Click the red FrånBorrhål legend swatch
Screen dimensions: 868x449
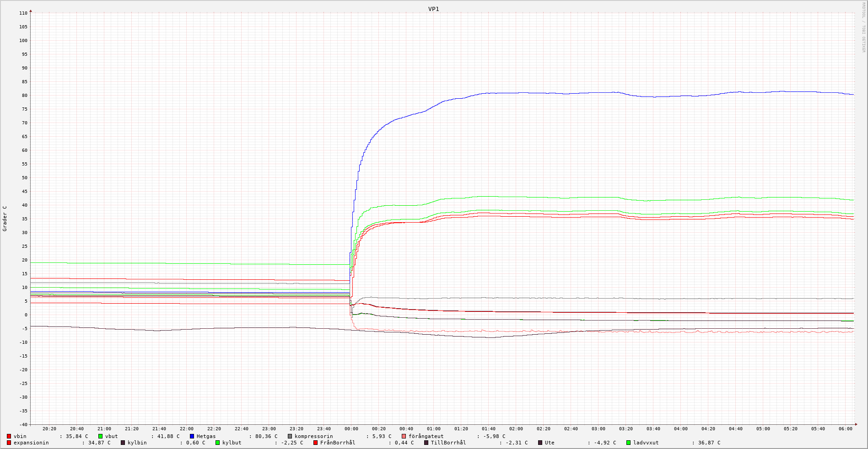316,443
